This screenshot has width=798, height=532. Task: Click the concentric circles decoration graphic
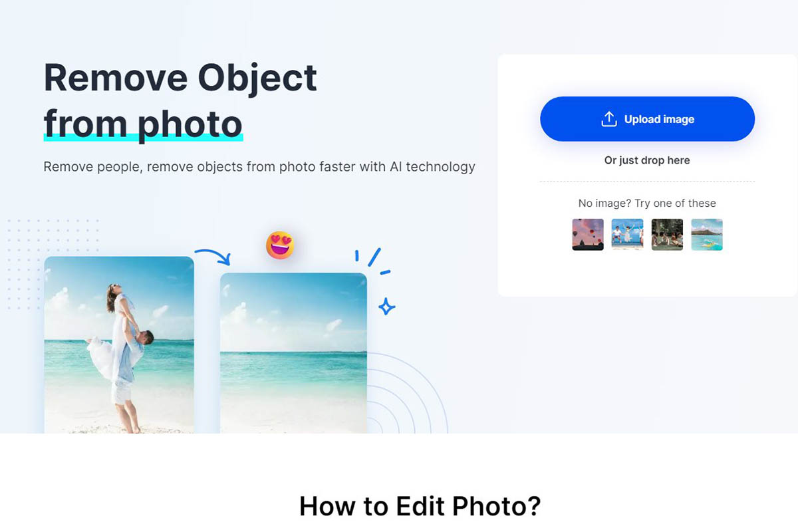tap(407, 393)
